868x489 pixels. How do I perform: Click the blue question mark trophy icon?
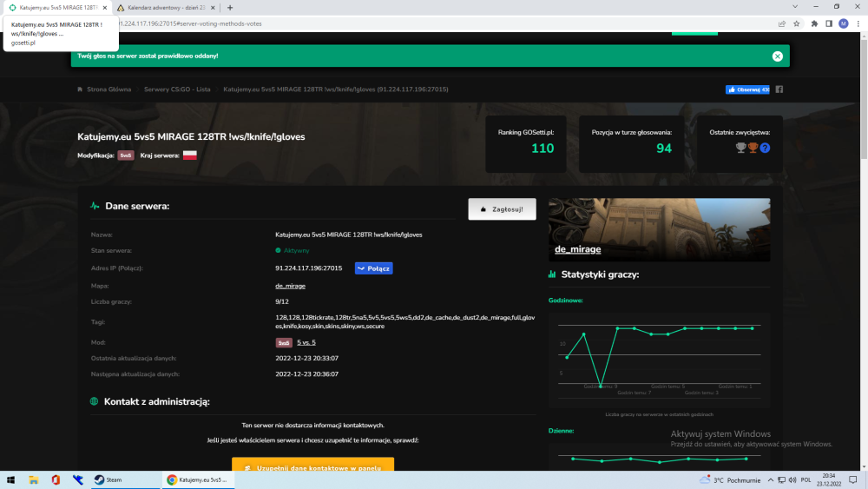[x=765, y=148]
